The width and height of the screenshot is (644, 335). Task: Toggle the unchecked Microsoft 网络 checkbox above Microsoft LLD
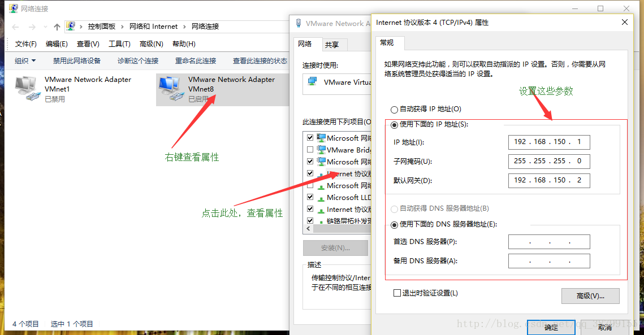click(310, 185)
